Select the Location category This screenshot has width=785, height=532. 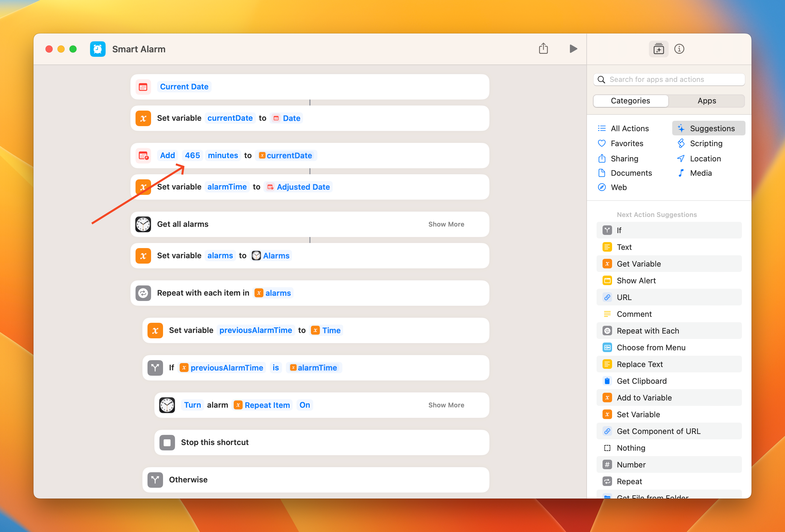click(x=705, y=158)
